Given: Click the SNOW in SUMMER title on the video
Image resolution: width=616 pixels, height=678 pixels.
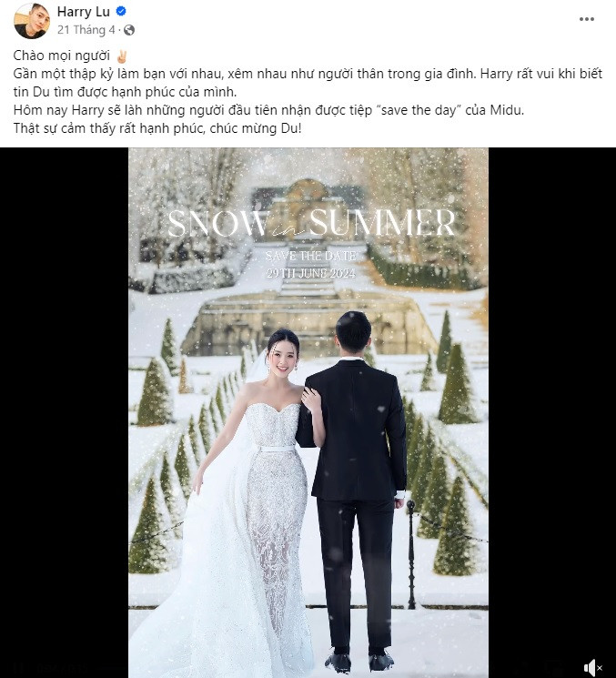Looking at the screenshot, I should (311, 223).
